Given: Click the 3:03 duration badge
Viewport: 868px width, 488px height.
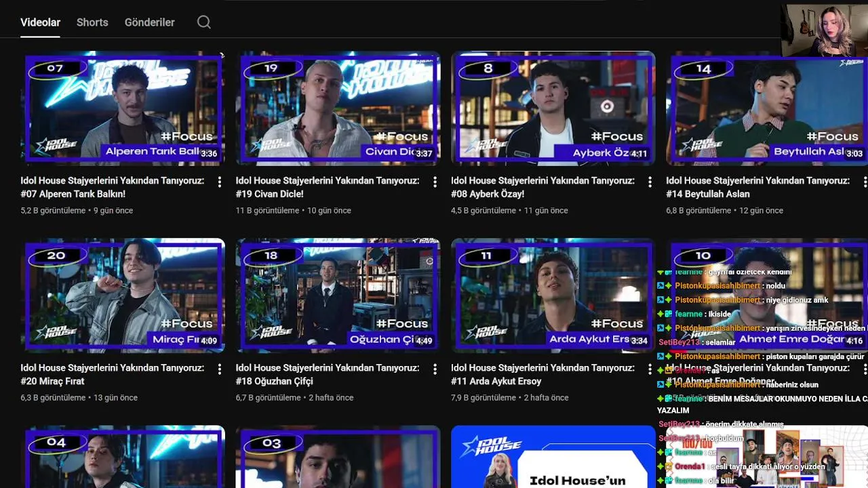Looking at the screenshot, I should 854,154.
